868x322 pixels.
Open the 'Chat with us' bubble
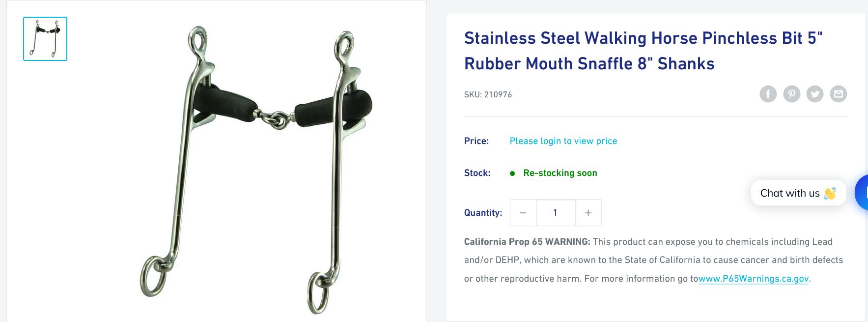tap(798, 193)
